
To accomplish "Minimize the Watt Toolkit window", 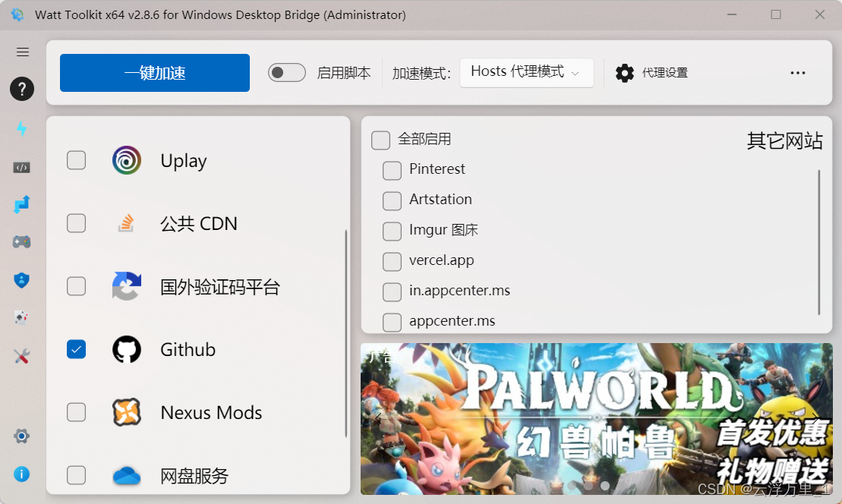I will tap(732, 14).
